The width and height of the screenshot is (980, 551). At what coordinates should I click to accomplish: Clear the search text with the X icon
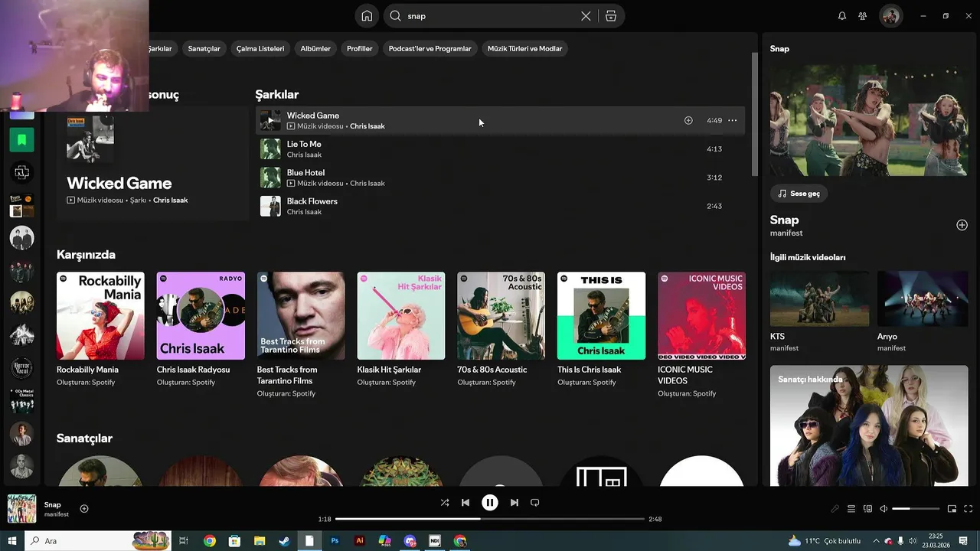pos(586,16)
